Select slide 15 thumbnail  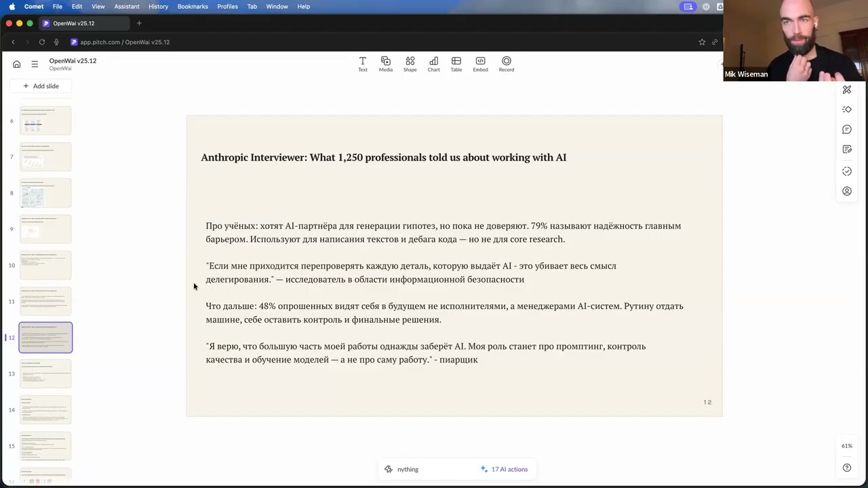pyautogui.click(x=45, y=446)
